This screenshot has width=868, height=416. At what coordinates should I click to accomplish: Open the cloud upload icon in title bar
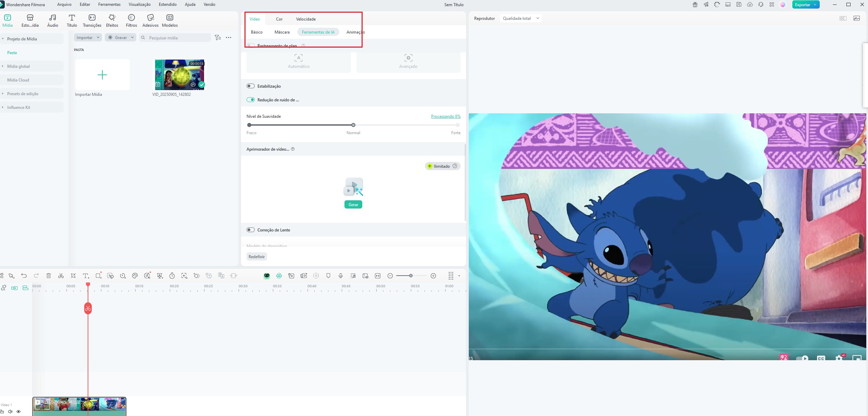click(750, 4)
